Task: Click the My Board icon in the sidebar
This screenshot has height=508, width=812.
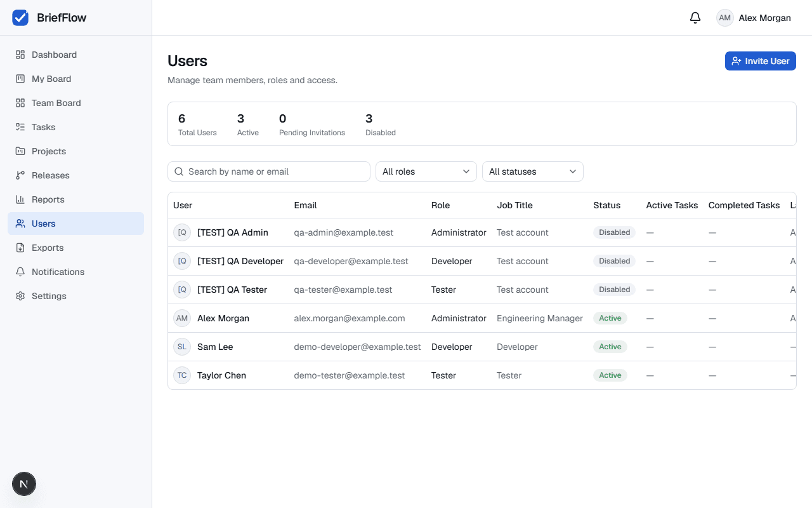Action: pyautogui.click(x=20, y=79)
